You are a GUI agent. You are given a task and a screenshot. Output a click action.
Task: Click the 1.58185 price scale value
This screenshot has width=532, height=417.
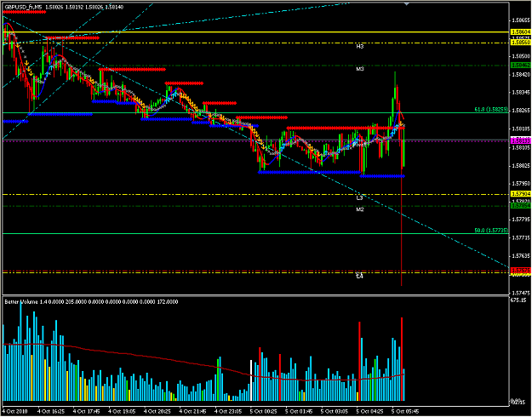coord(521,129)
